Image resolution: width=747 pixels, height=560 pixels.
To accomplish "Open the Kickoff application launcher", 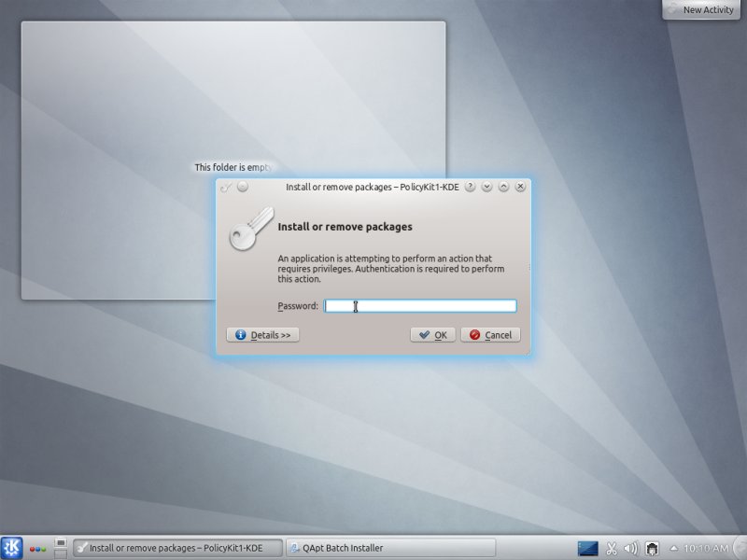I will 11,548.
